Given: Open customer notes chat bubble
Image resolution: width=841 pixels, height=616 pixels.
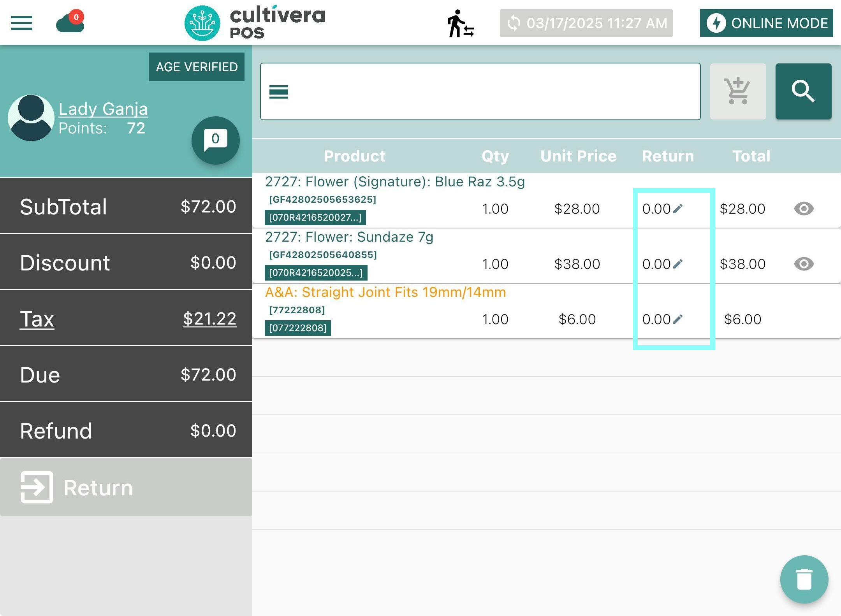Looking at the screenshot, I should click(x=215, y=140).
